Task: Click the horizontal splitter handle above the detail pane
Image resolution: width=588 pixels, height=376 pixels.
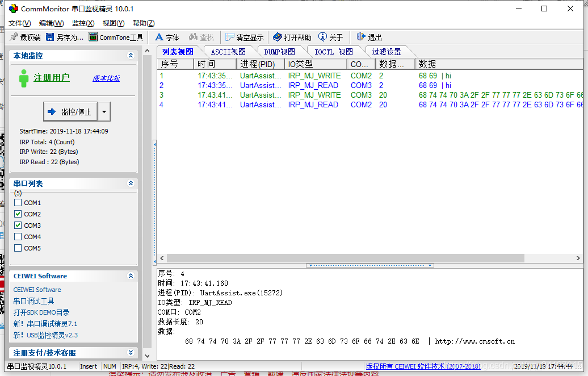Action: tap(369, 265)
